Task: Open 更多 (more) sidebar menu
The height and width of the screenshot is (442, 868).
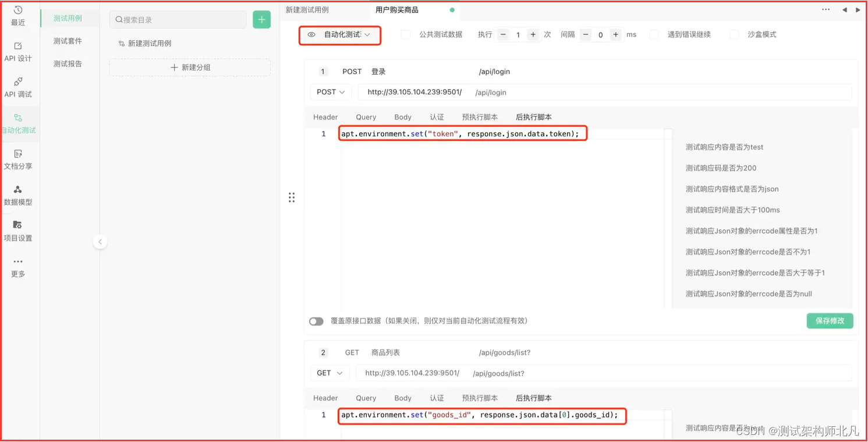Action: tap(18, 267)
